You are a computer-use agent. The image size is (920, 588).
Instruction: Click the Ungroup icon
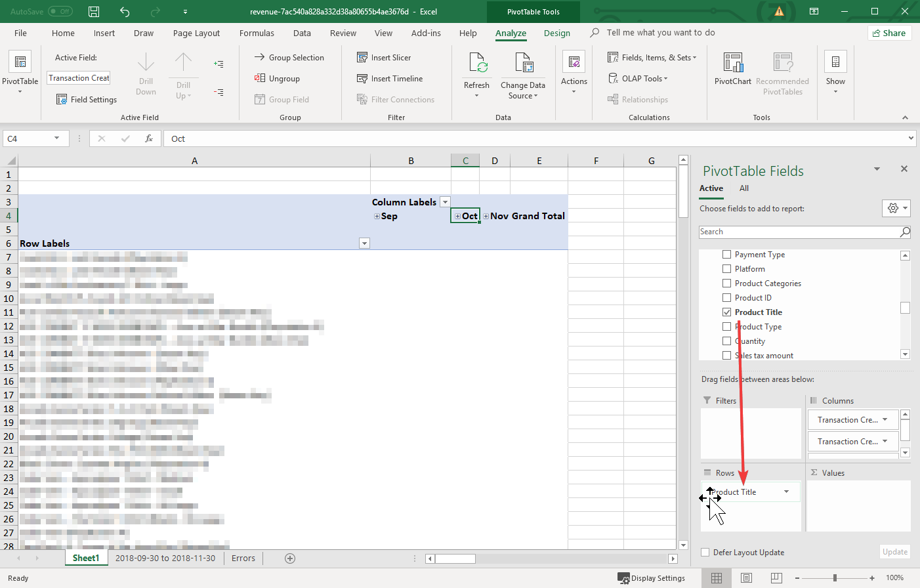[x=260, y=79]
